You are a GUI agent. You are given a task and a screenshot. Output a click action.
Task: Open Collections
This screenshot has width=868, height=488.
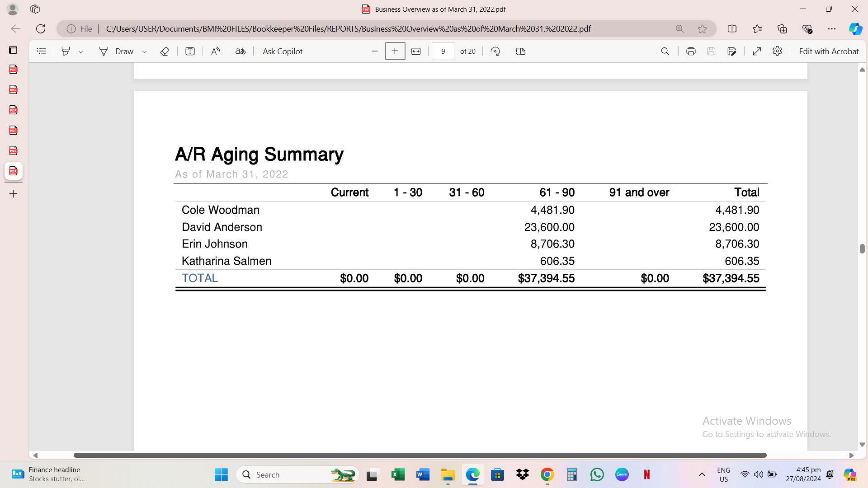pos(782,29)
